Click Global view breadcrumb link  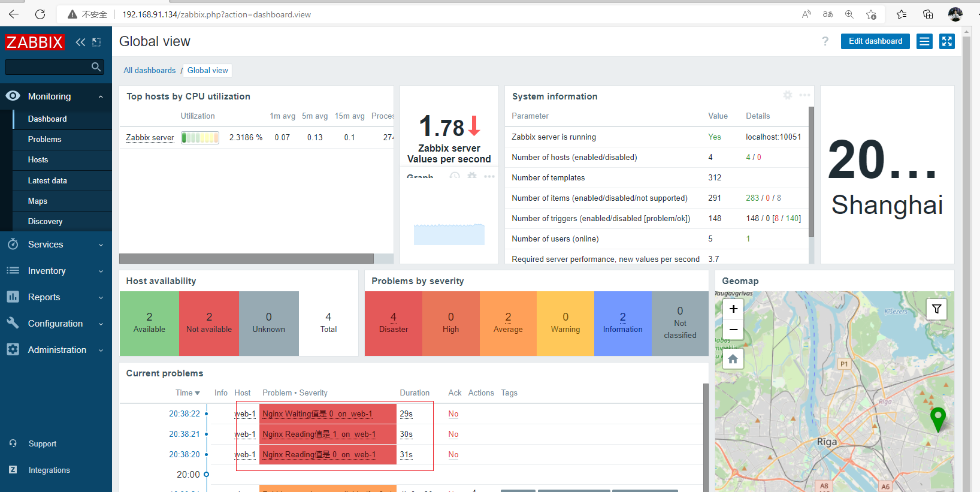(207, 70)
